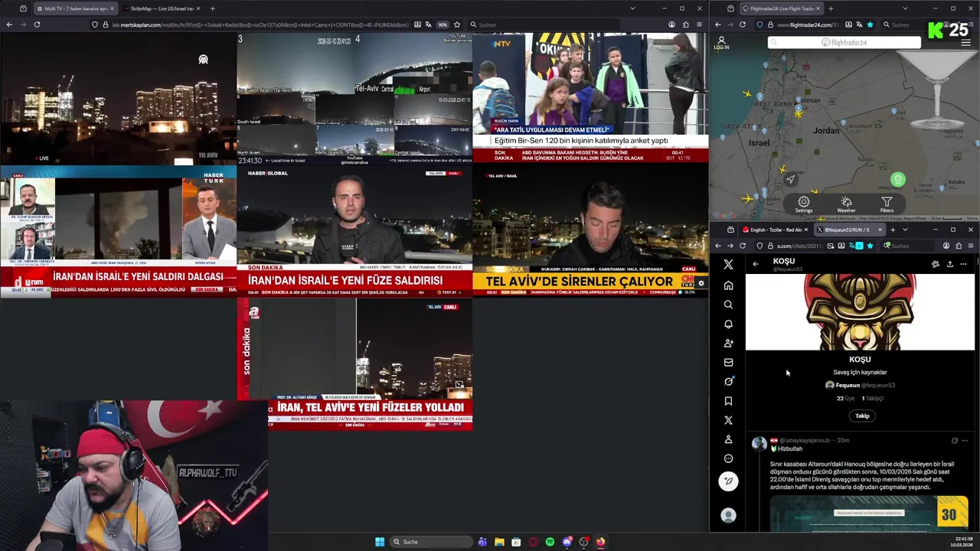Open Grok icon in X sidebar
980x551 pixels.
(728, 381)
